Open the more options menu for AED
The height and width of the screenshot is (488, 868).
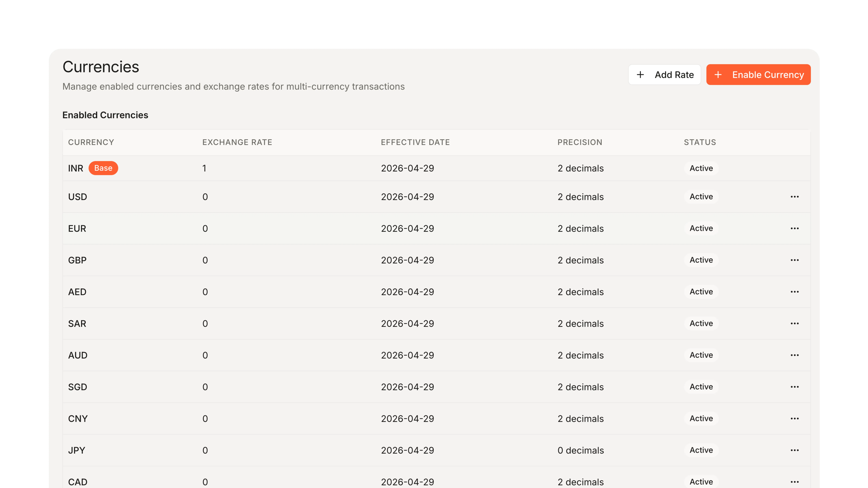click(794, 292)
